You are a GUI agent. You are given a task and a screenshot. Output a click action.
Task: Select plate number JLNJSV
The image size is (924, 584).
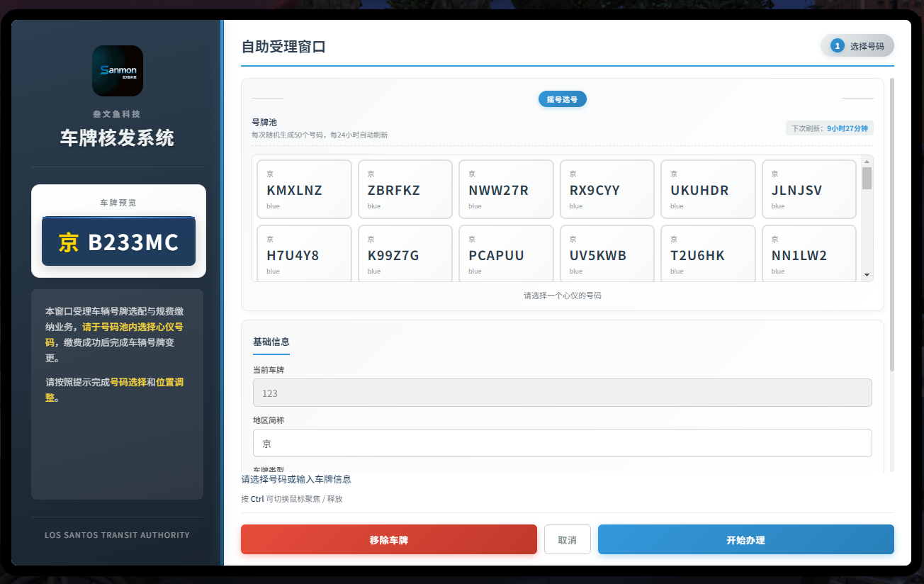click(809, 189)
